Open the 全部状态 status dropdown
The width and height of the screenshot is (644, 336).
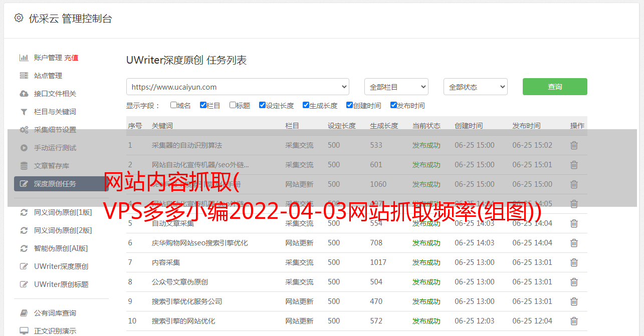[x=475, y=87]
